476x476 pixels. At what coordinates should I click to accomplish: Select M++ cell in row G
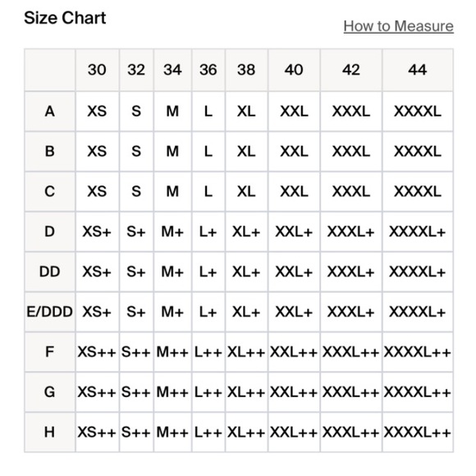coord(172,392)
